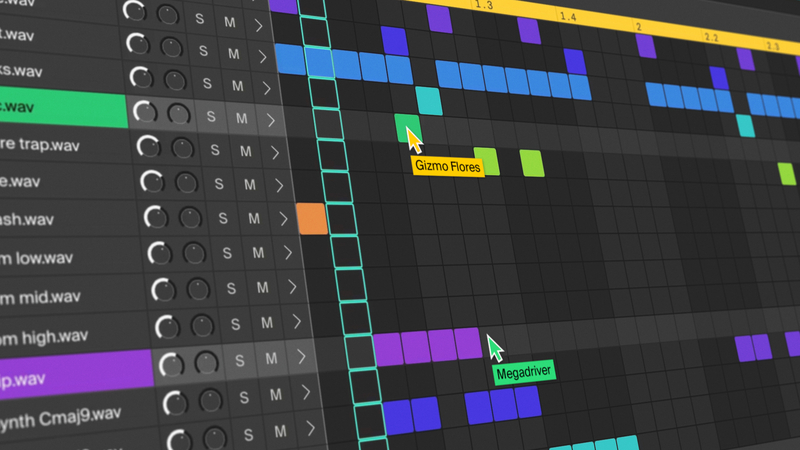
Task: Select the om high.wav track name
Action: 44,338
